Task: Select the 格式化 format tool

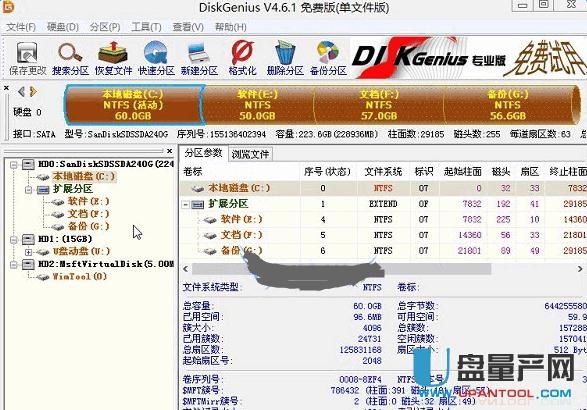Action: 242,58
